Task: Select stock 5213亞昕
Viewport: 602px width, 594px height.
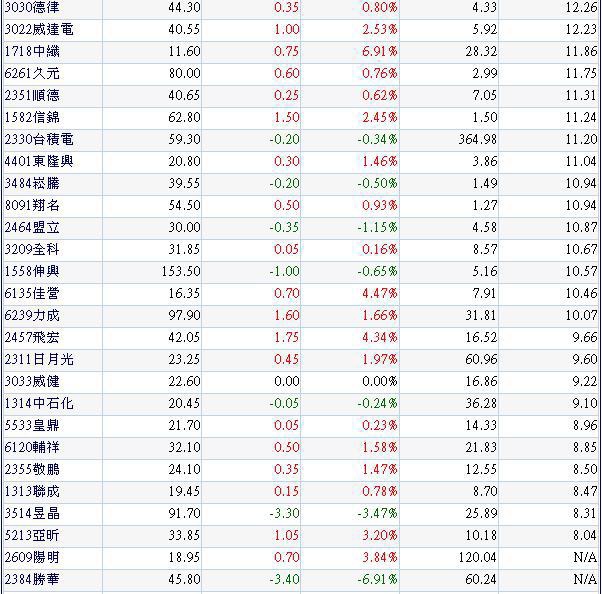Action: 32,535
